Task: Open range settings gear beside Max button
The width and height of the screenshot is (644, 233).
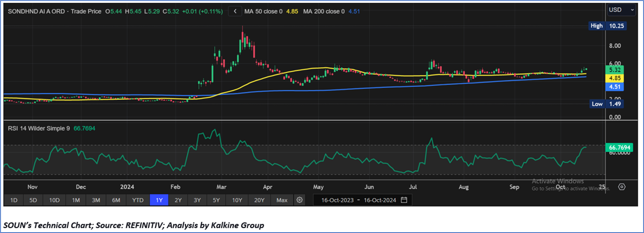Action: click(299, 200)
